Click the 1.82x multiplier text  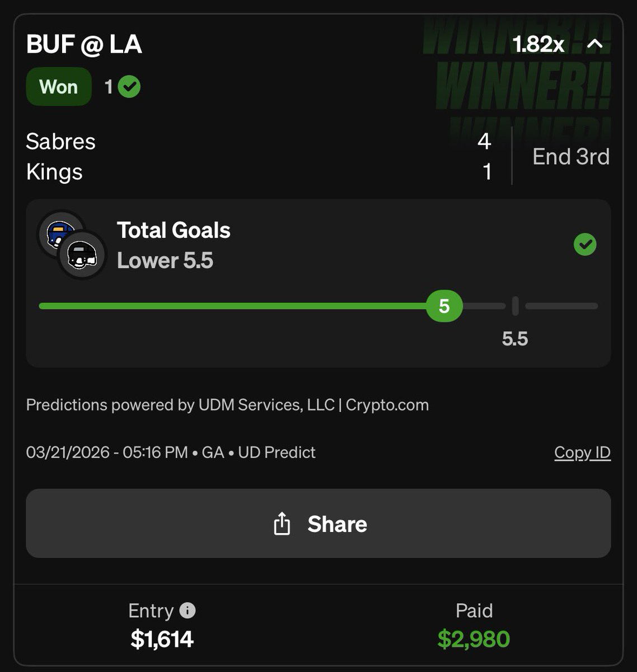click(538, 44)
